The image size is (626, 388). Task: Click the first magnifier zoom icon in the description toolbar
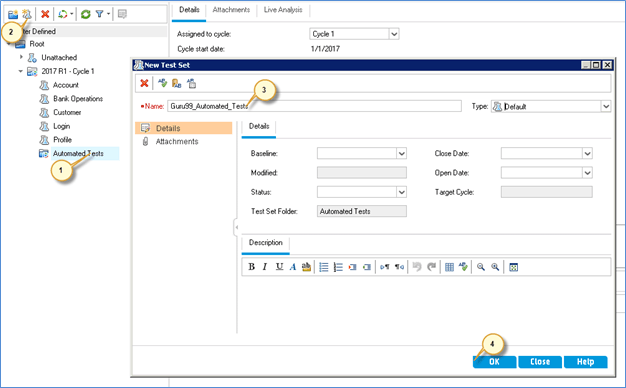click(481, 267)
